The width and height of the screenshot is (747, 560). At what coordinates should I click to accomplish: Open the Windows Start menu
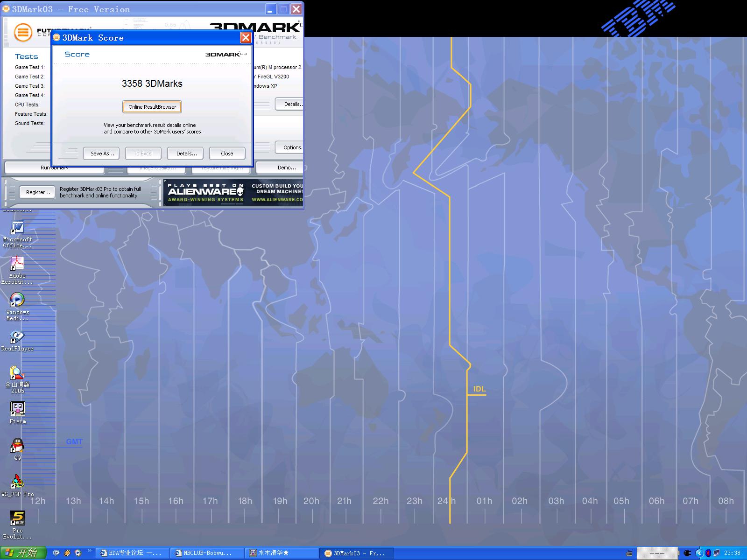23,553
